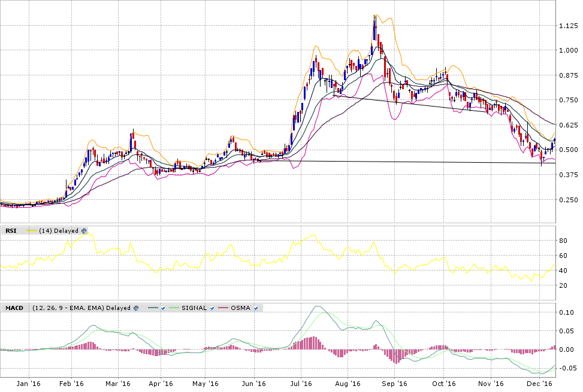
Task: Select the MACD indicator panel label
Action: pos(14,308)
